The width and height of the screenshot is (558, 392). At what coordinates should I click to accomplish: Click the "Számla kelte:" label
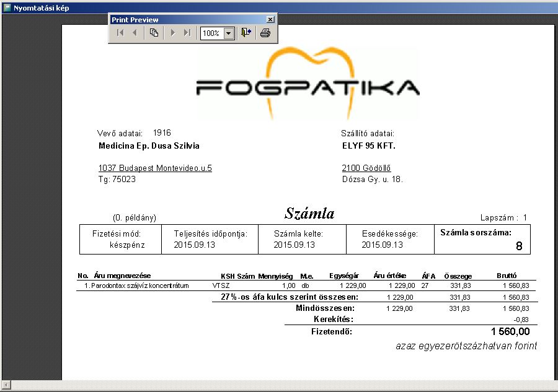tap(298, 233)
